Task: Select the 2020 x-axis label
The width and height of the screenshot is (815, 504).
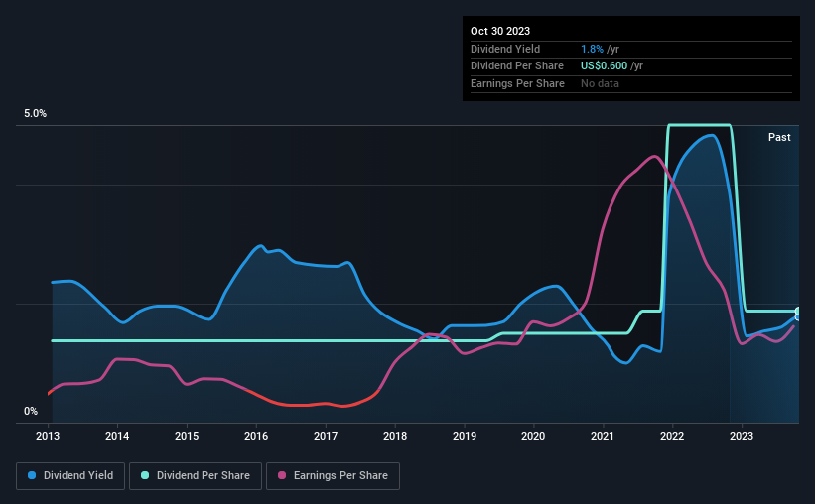Action: pos(533,436)
